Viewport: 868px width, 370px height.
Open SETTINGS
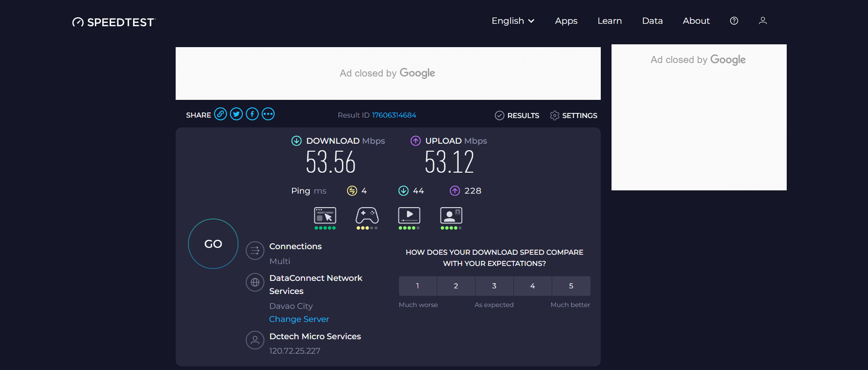tap(574, 115)
